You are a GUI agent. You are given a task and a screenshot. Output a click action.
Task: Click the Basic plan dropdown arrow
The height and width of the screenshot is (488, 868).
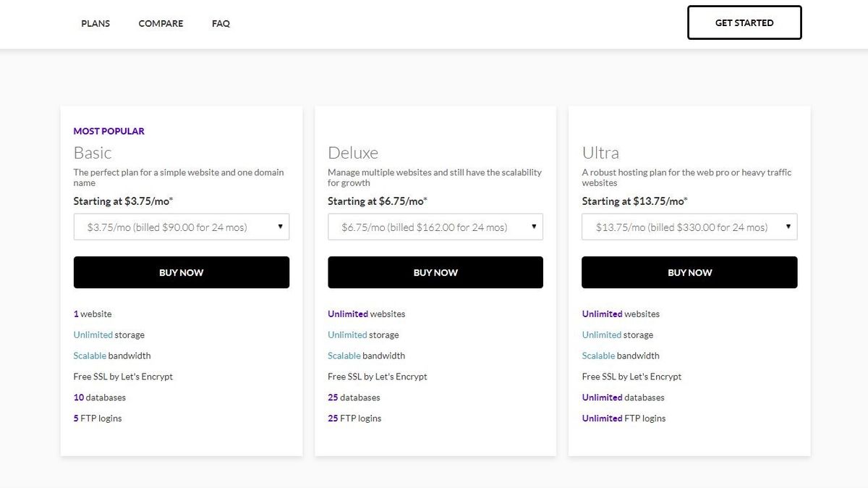click(x=280, y=227)
